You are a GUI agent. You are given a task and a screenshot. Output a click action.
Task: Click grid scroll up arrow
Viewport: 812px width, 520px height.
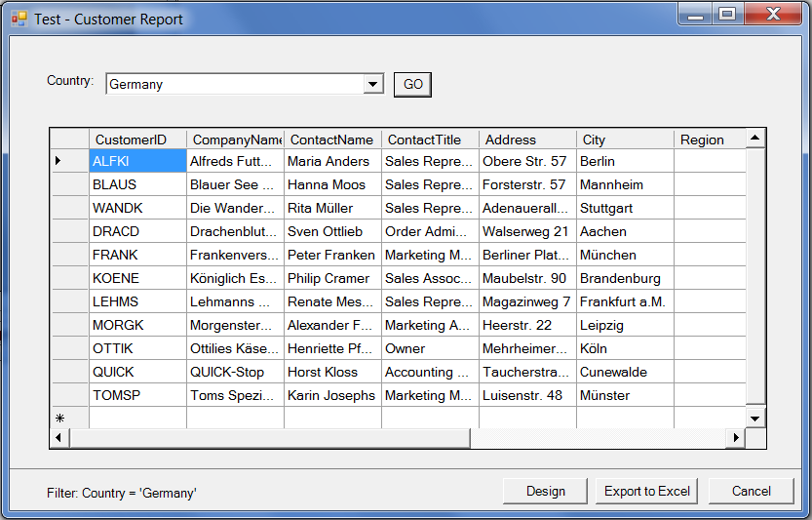[755, 139]
